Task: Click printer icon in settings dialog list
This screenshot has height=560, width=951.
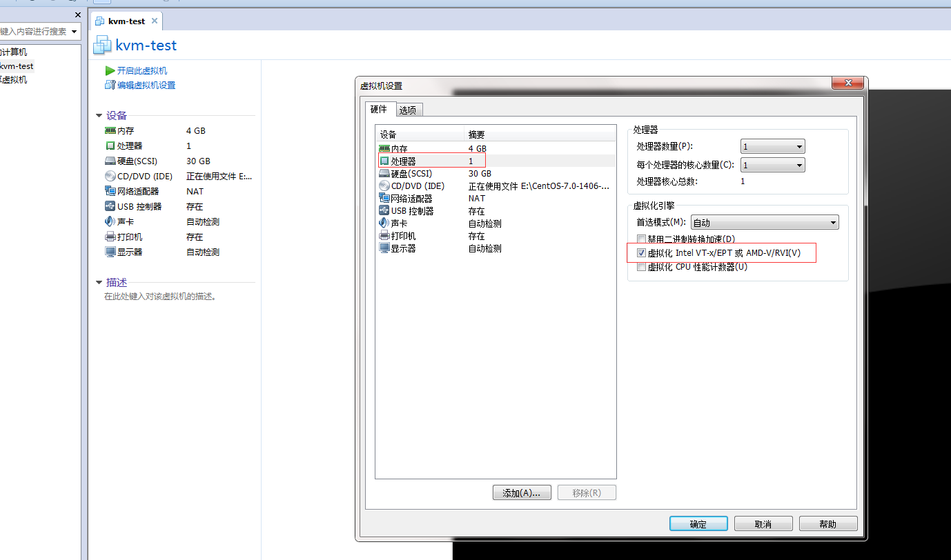Action: (384, 235)
